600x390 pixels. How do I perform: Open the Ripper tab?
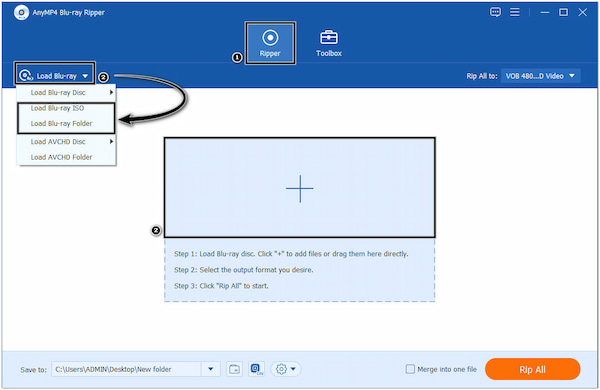270,43
